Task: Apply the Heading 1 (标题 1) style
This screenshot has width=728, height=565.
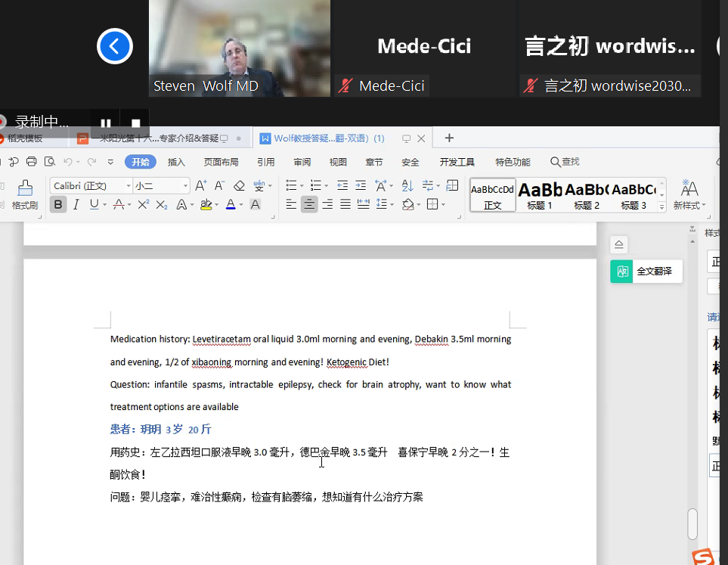Action: coord(540,194)
